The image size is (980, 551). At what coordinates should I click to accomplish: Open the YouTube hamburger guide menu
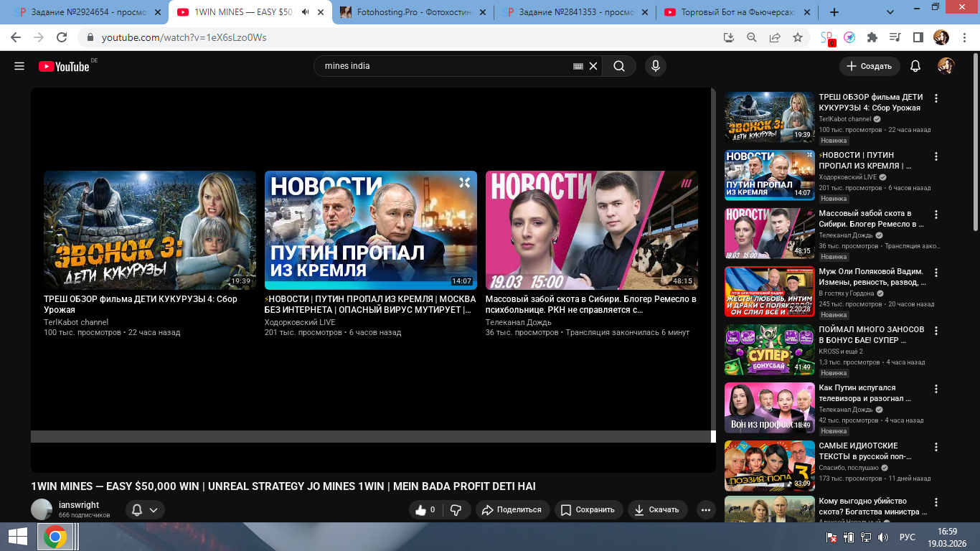(19, 66)
